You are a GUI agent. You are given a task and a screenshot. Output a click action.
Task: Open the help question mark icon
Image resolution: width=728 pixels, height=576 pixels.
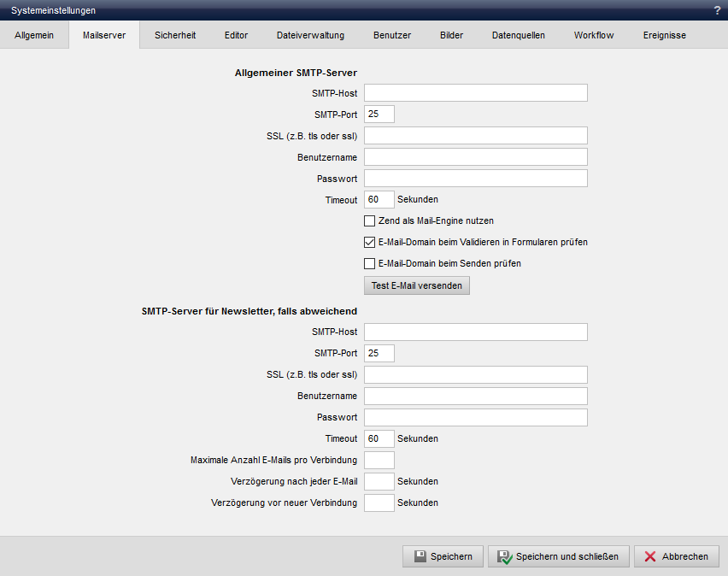tap(717, 11)
